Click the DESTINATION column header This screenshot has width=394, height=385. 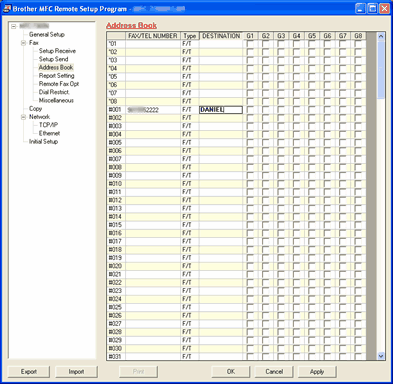[221, 36]
